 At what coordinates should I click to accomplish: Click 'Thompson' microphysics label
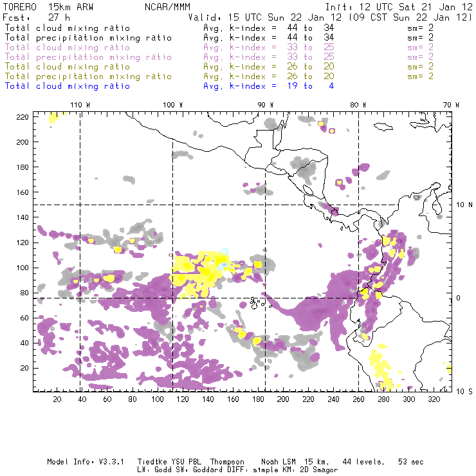pos(227,462)
